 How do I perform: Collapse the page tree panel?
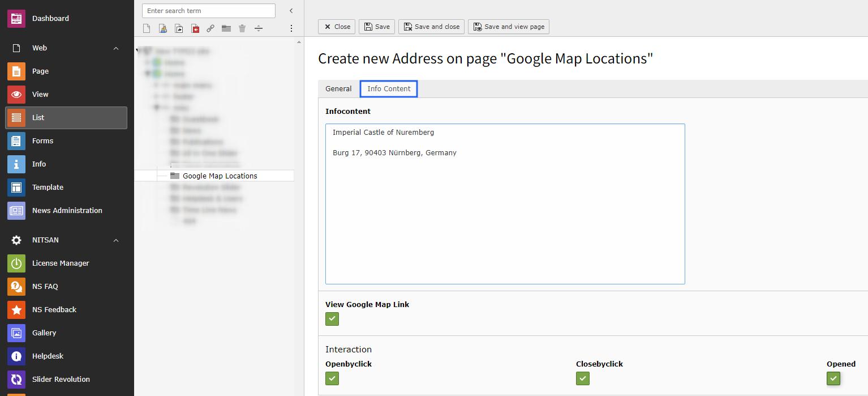(x=291, y=11)
